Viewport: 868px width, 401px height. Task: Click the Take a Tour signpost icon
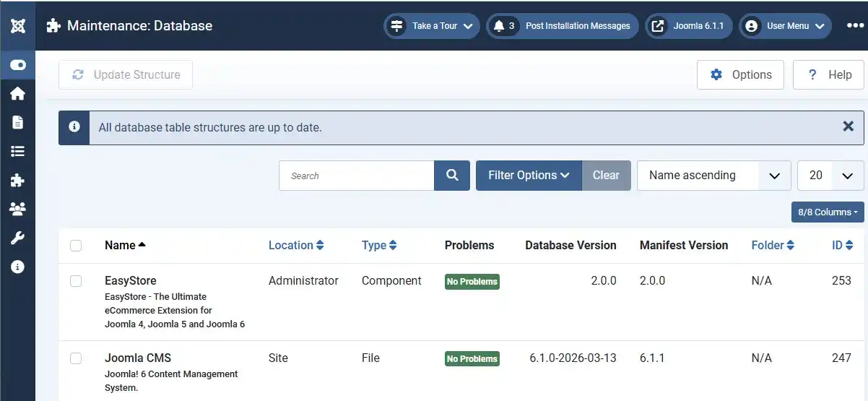[396, 26]
